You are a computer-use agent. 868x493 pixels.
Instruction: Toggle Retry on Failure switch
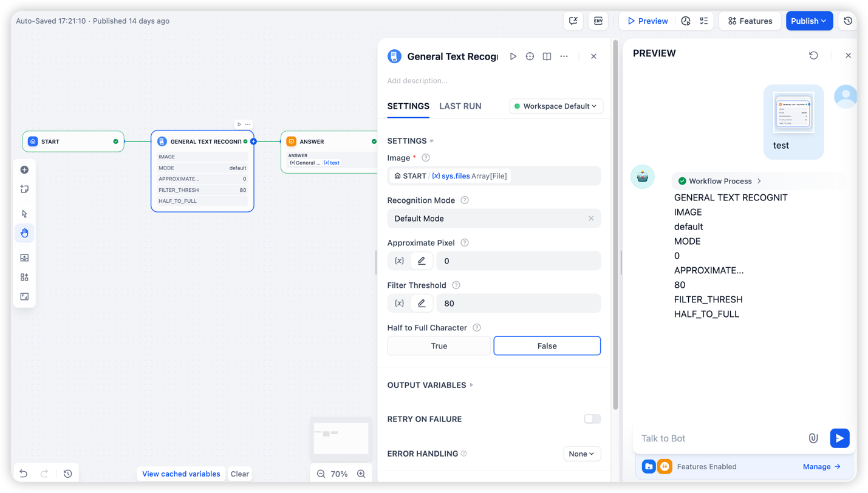tap(592, 419)
